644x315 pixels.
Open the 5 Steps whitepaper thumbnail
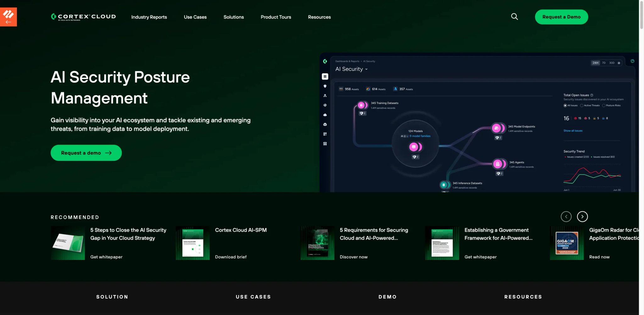tap(68, 243)
